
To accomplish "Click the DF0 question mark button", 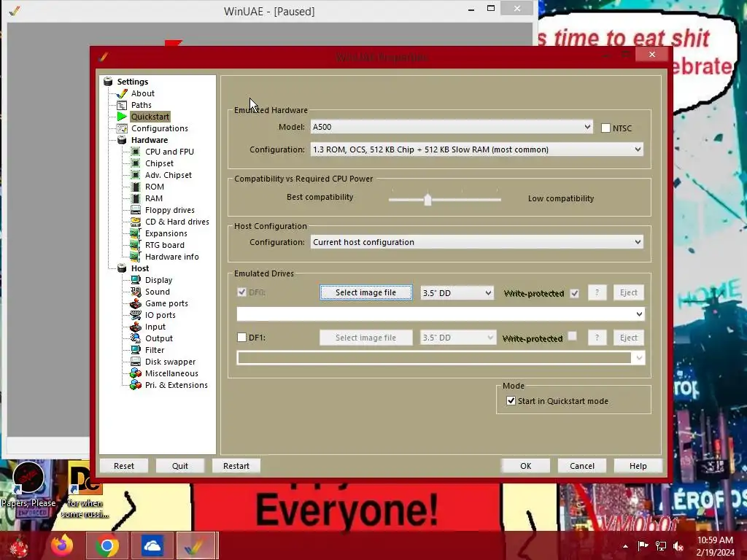I will (597, 292).
